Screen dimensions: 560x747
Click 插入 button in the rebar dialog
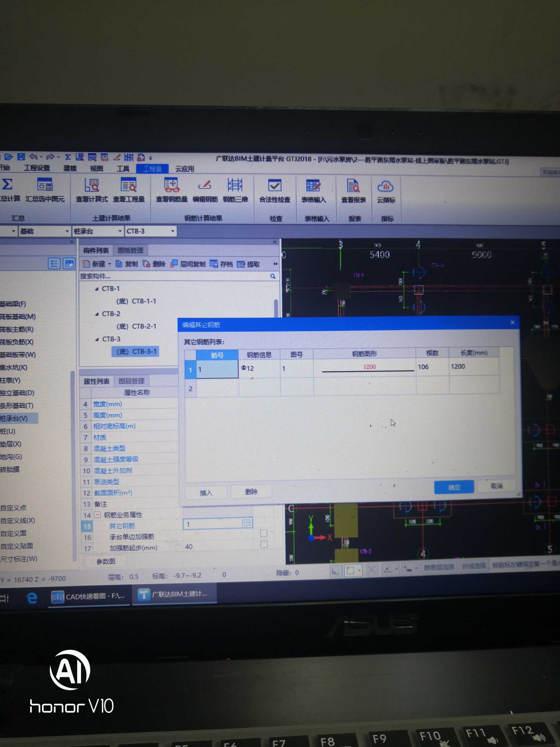[x=206, y=493]
